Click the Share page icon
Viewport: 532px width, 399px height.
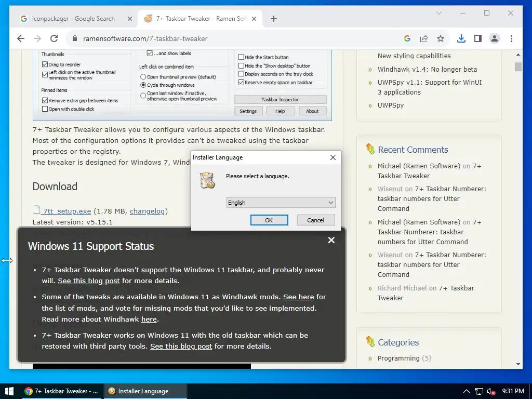tap(424, 38)
